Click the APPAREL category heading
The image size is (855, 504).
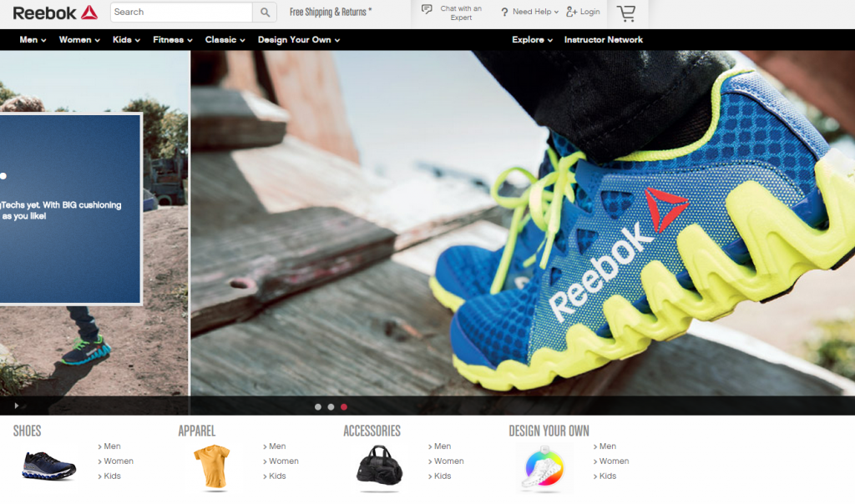coord(197,431)
